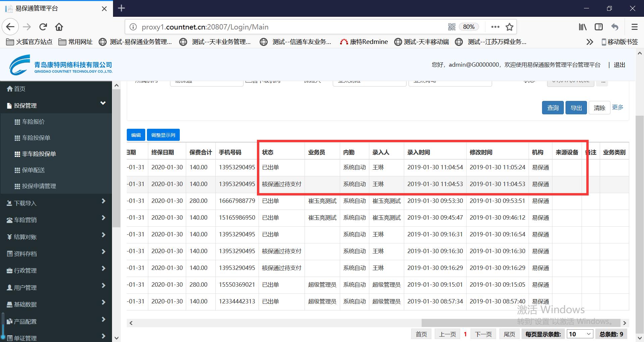The width and height of the screenshot is (644, 342).
Task: Open page actions three-dot menu
Action: click(495, 27)
